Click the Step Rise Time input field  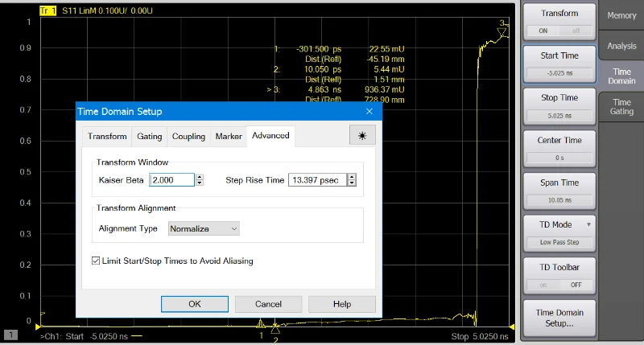(x=317, y=179)
